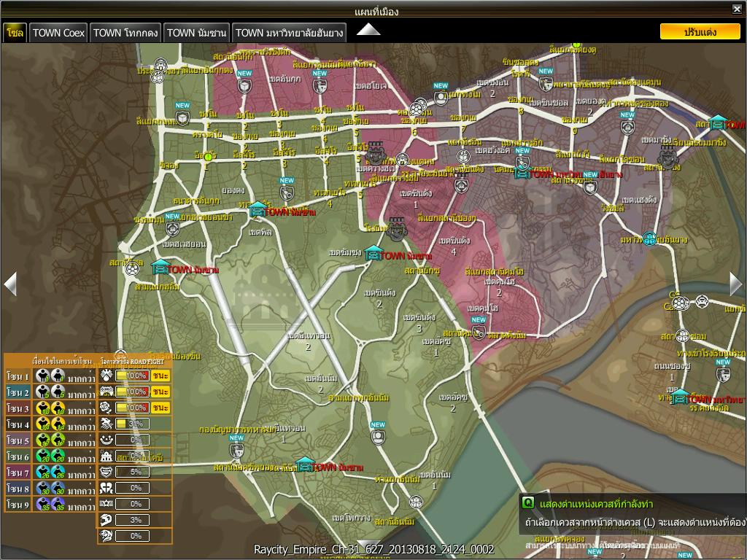This screenshot has height=560, width=747.
Task: Click the bird Road Fight icon at 31%
Action: coord(107,424)
